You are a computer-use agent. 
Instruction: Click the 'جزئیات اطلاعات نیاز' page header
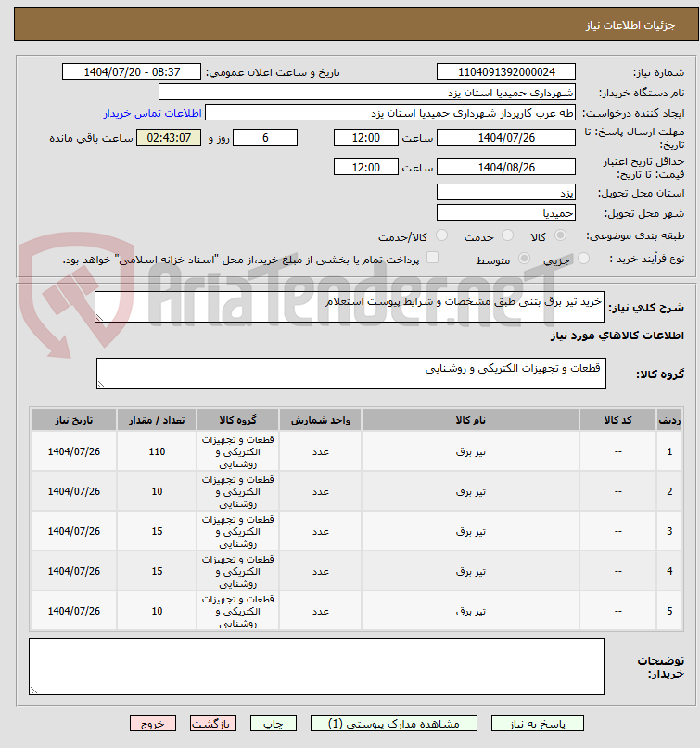[x=630, y=25]
